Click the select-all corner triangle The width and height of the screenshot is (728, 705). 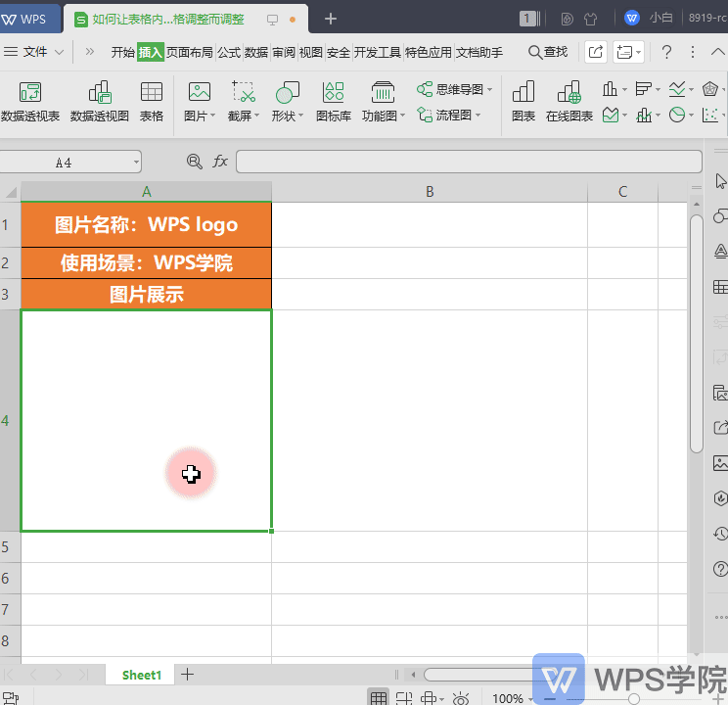point(10,192)
